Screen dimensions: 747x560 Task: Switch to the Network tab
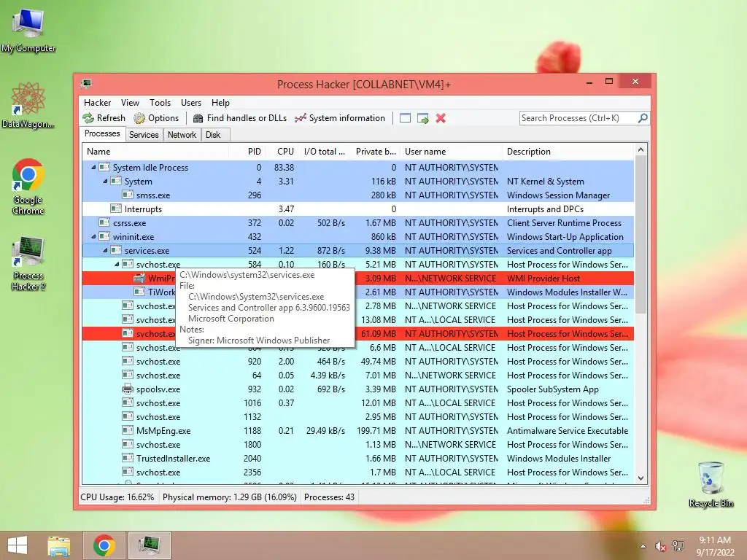click(x=182, y=135)
